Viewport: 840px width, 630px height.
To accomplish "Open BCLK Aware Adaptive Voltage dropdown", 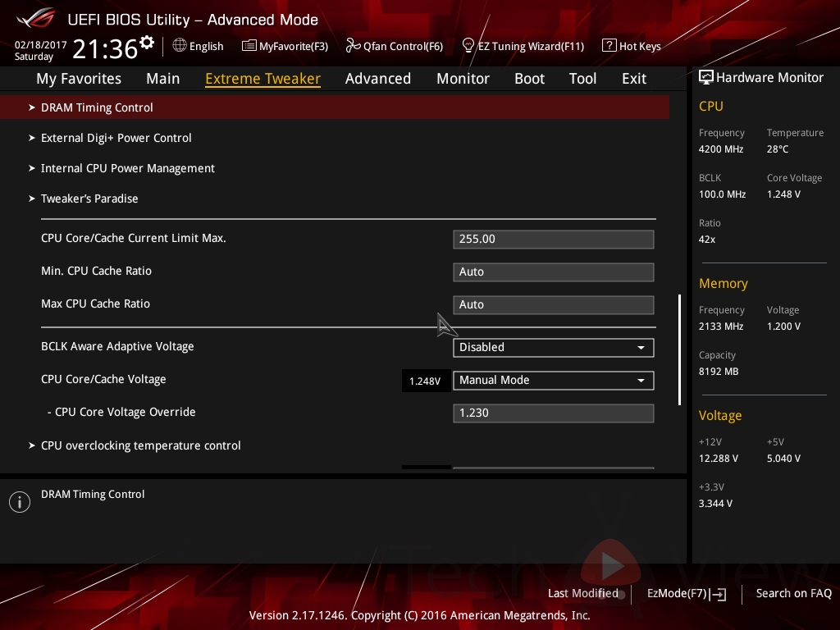I will point(554,347).
